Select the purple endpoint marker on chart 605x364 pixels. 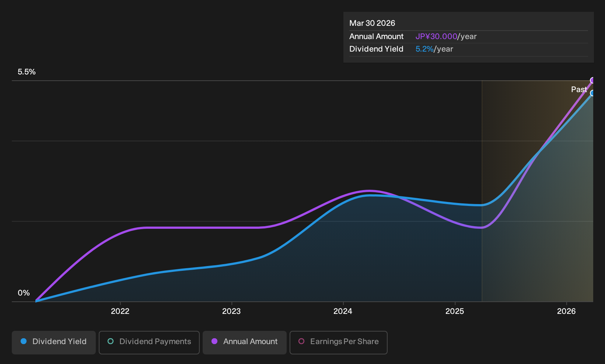click(592, 80)
